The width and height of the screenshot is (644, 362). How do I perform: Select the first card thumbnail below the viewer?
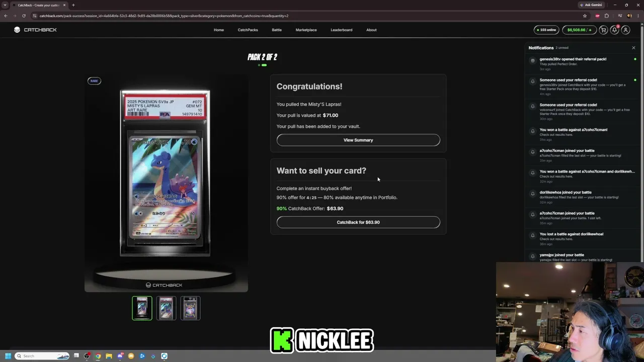point(142,308)
